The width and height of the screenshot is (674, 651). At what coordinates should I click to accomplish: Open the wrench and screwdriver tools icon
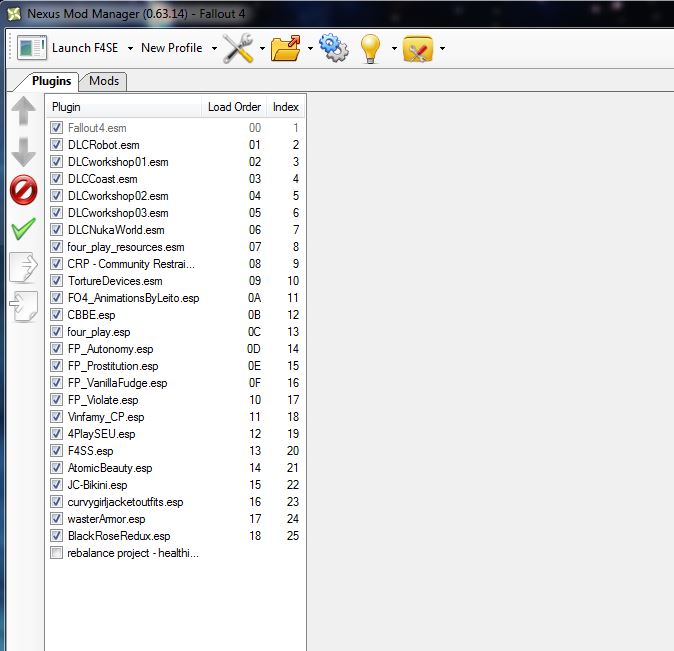tap(237, 48)
